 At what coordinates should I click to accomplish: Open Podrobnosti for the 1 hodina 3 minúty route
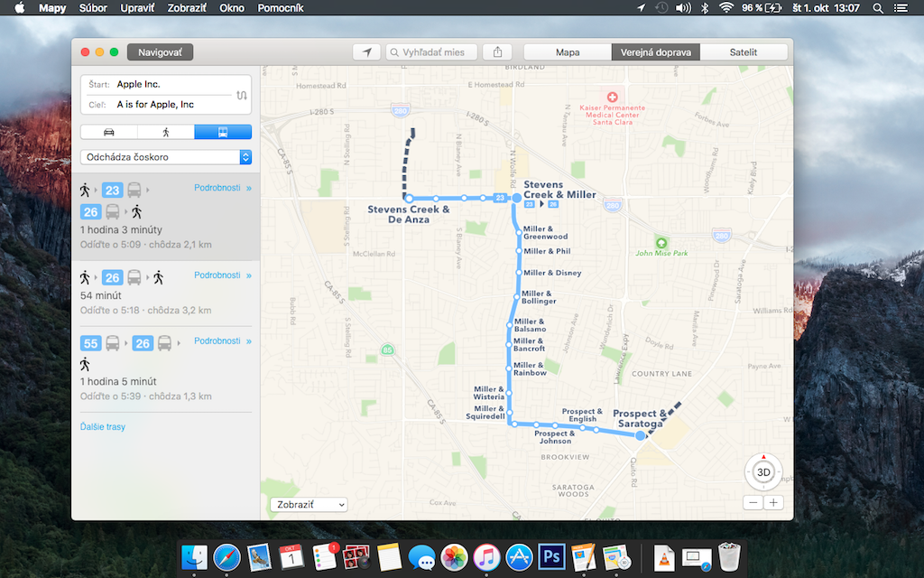coord(223,188)
